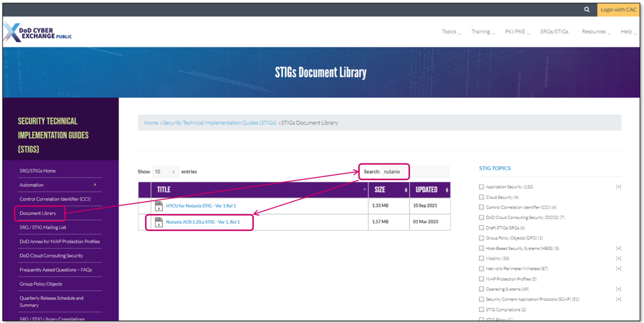Click Login with CAC button
Image resolution: width=644 pixels, height=323 pixels.
pyautogui.click(x=618, y=10)
